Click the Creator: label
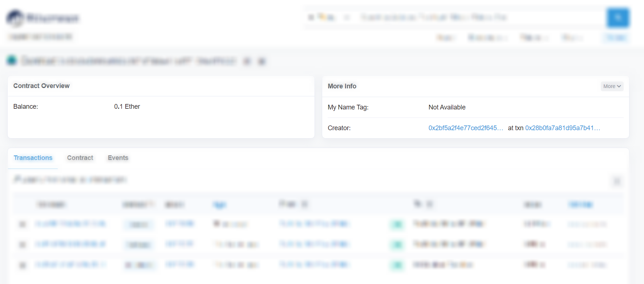The width and height of the screenshot is (644, 284). [339, 128]
